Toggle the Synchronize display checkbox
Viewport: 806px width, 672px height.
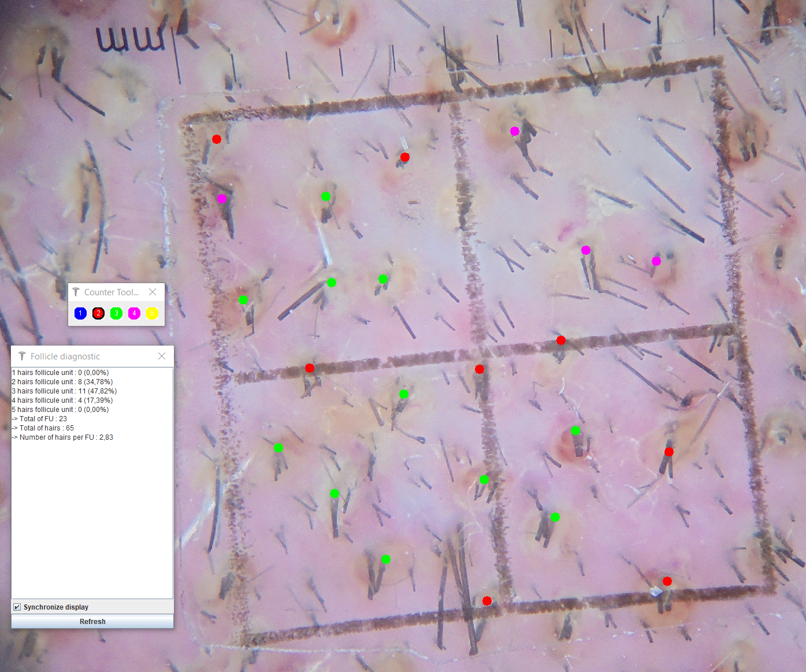pos(17,607)
